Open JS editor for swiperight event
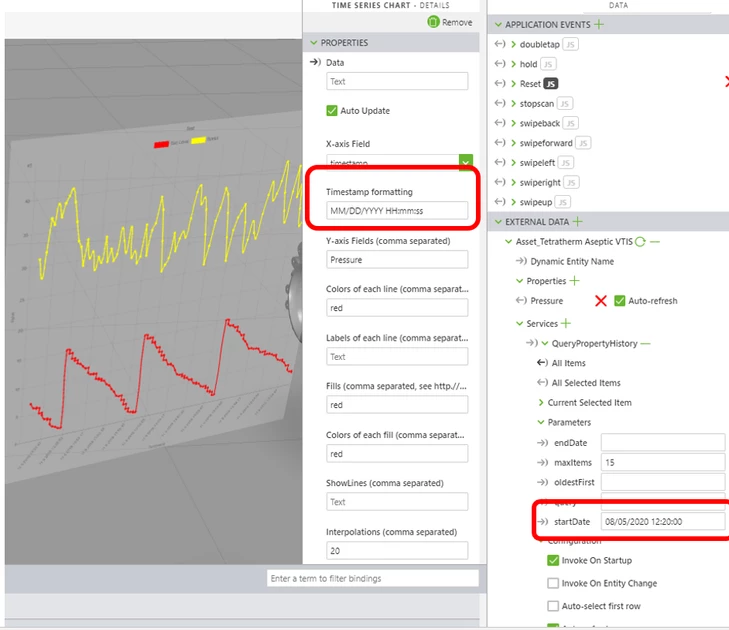729x630 pixels. tap(571, 182)
